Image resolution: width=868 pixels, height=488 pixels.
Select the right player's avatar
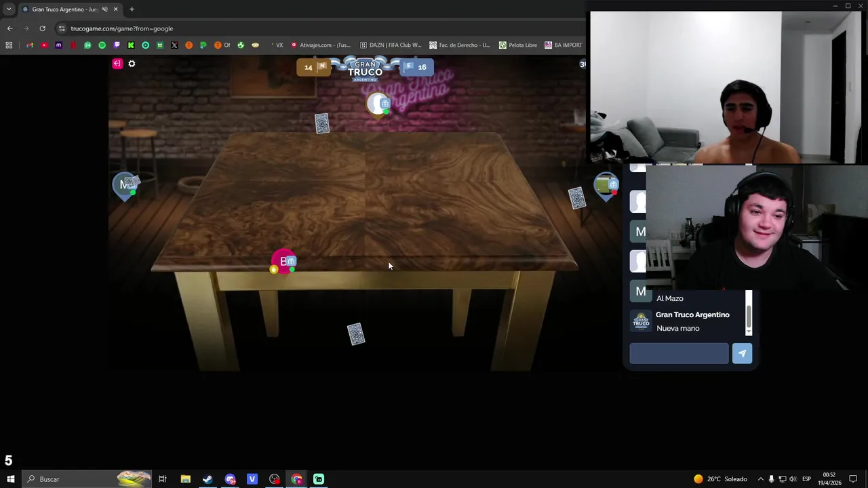[x=606, y=185]
